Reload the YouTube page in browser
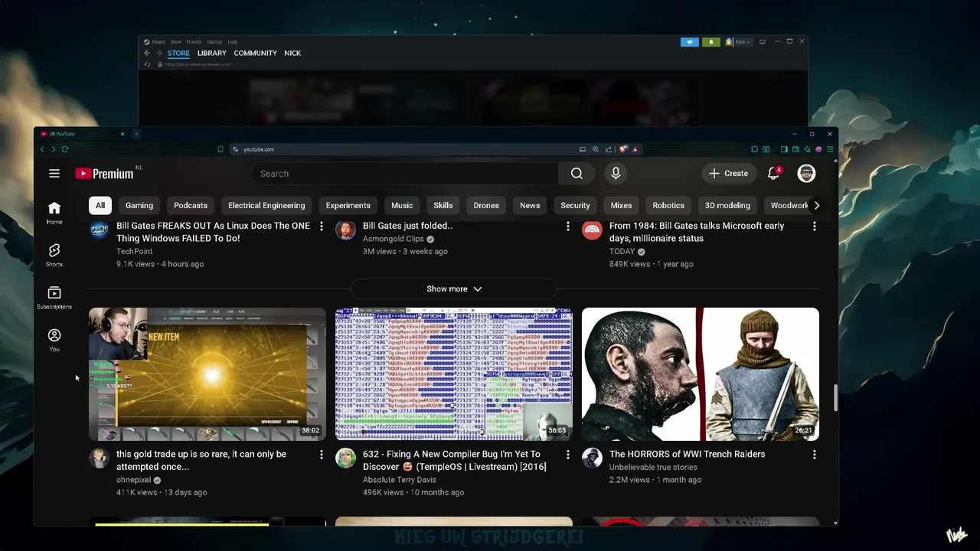The image size is (980, 551). (x=65, y=149)
